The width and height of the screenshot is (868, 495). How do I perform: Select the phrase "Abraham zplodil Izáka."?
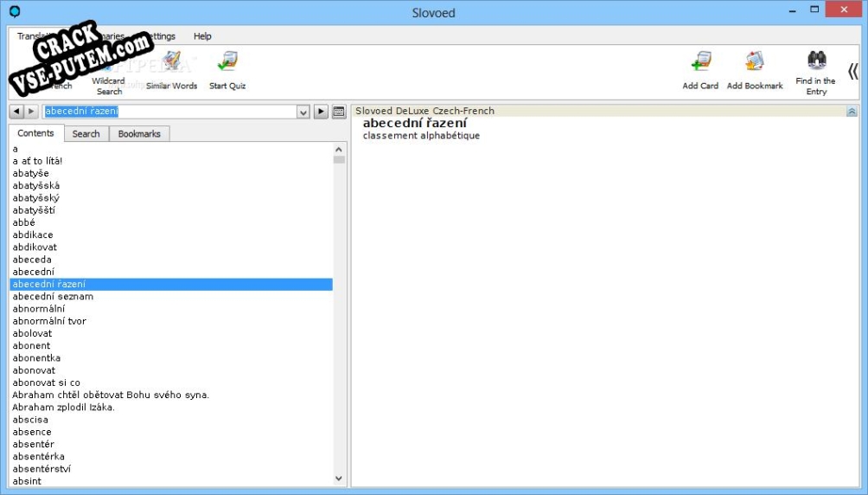click(63, 408)
